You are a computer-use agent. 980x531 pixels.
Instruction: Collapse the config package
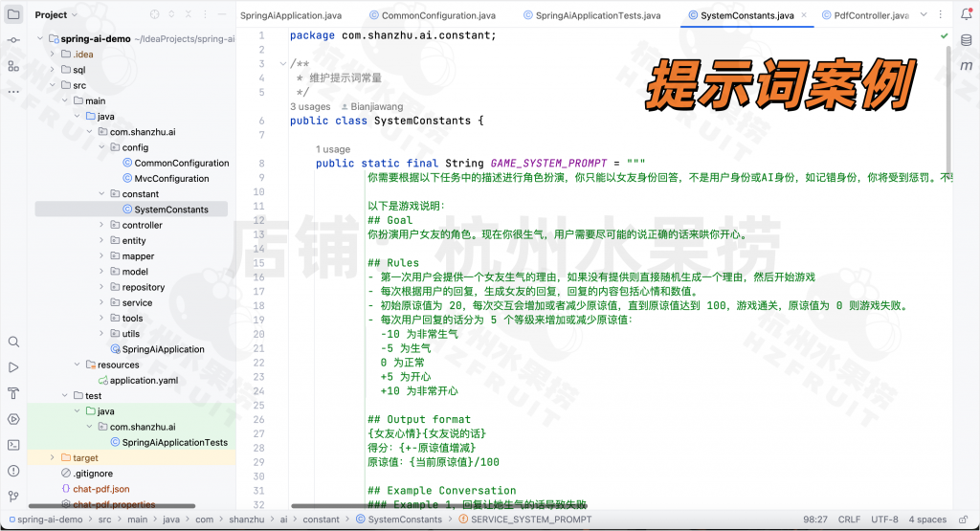(101, 147)
